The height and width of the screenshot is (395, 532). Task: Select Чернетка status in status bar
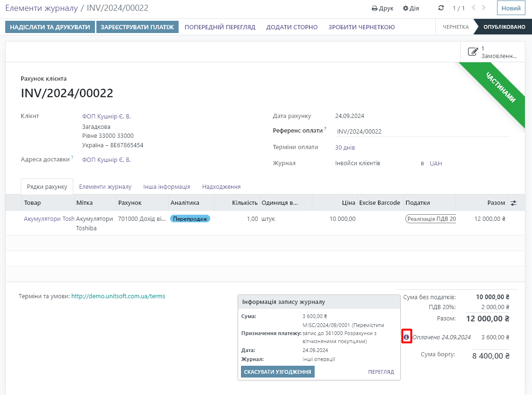pos(455,27)
